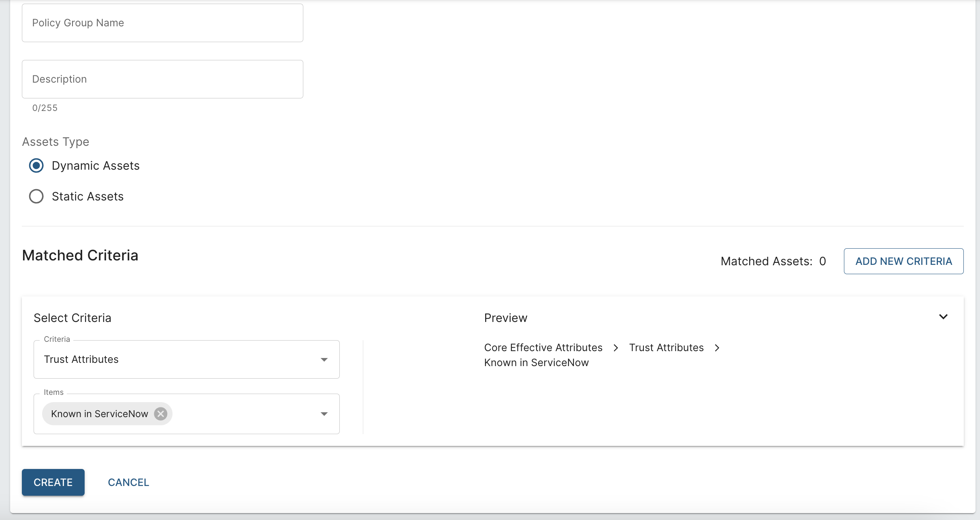Click the Add New Criteria button
This screenshot has width=980, height=520.
(903, 261)
